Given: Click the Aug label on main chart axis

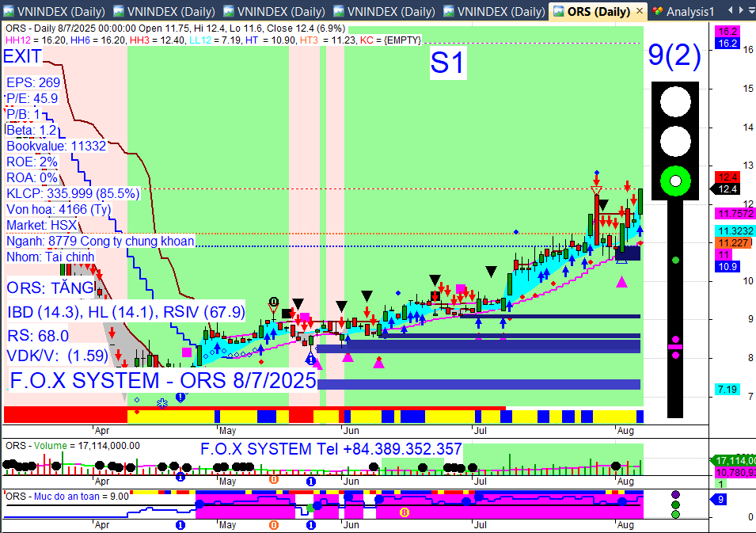Looking at the screenshot, I should (x=625, y=431).
